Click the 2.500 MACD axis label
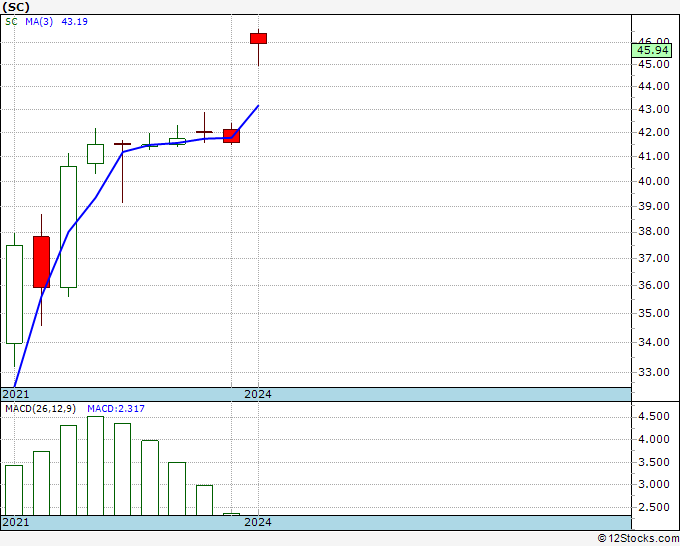Screen dimensions: 680x546 click(x=654, y=507)
